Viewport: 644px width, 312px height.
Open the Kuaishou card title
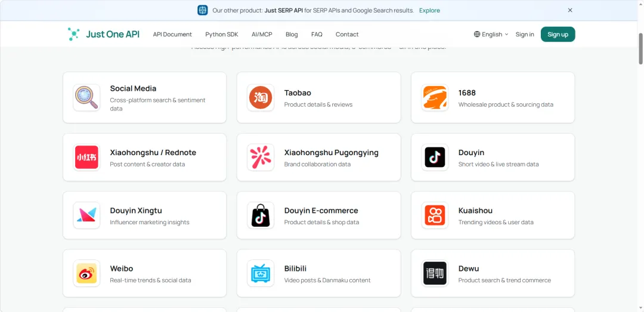(476, 211)
